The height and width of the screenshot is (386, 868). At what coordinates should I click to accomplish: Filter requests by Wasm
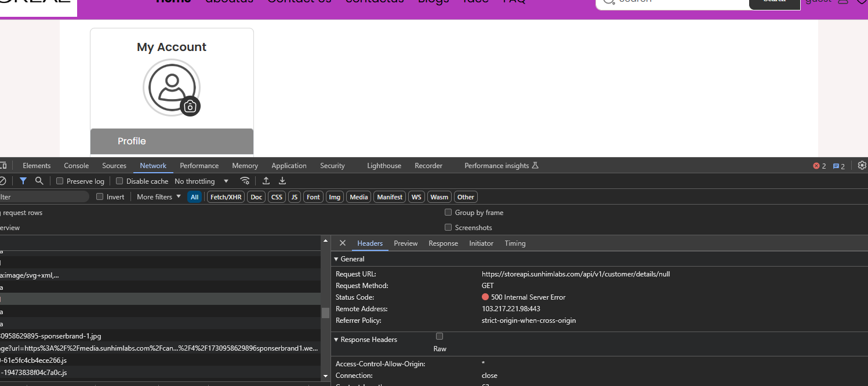pos(440,197)
